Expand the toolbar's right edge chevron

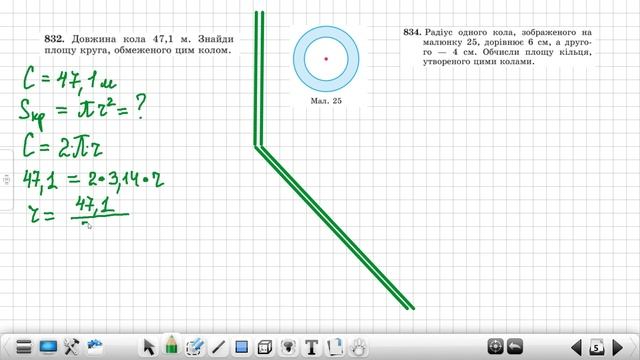coord(635,347)
